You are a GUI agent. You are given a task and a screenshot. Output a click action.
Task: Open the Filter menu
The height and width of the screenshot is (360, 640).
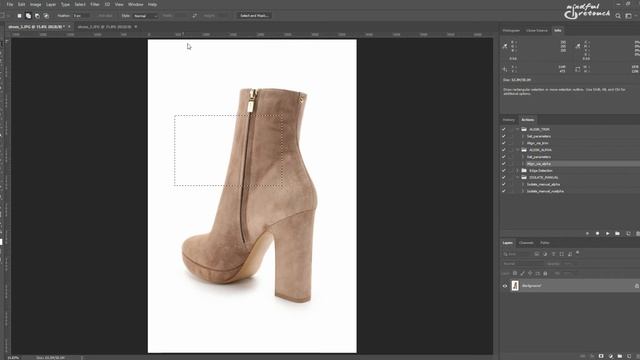point(95,4)
